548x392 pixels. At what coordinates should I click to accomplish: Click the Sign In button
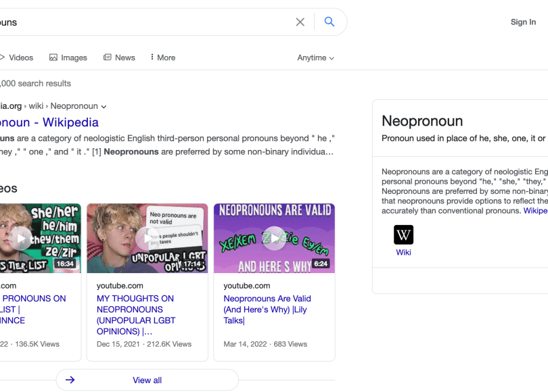click(523, 22)
